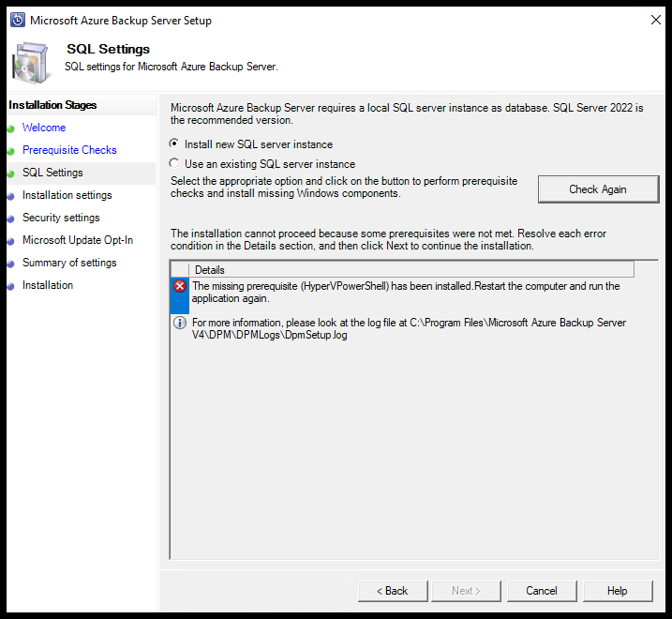
Task: Click the blue bullet beside Microsoft Update Opt-In
Action: pyautogui.click(x=11, y=242)
